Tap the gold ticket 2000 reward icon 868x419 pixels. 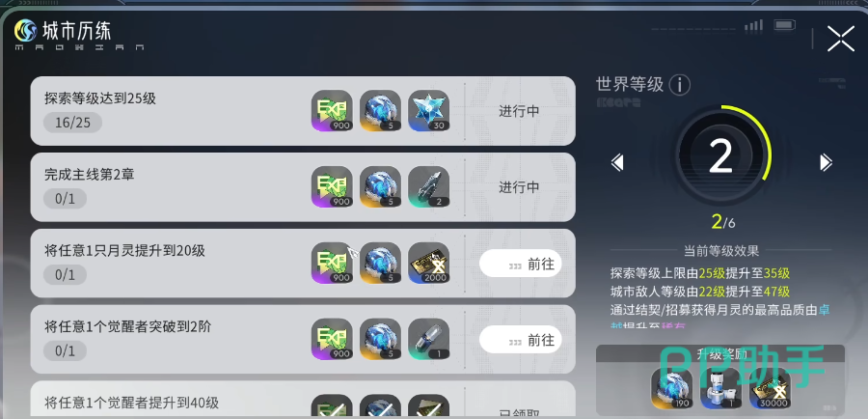pos(429,264)
